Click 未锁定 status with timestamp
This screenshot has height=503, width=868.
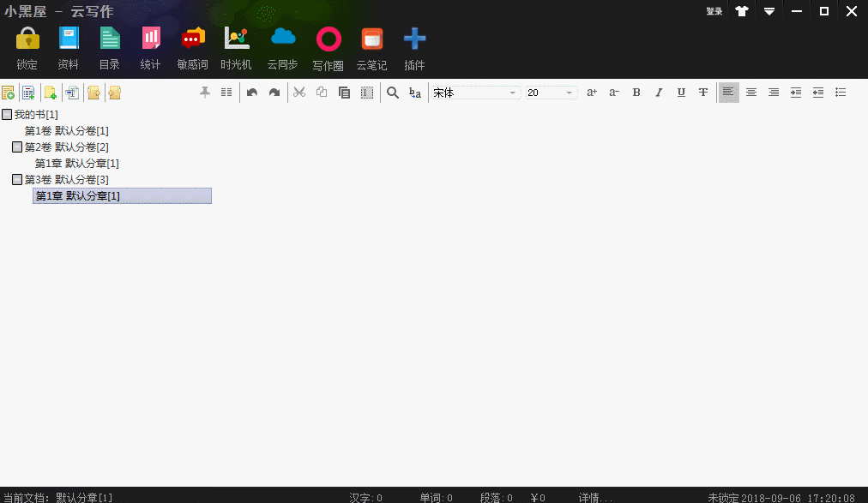pos(781,498)
